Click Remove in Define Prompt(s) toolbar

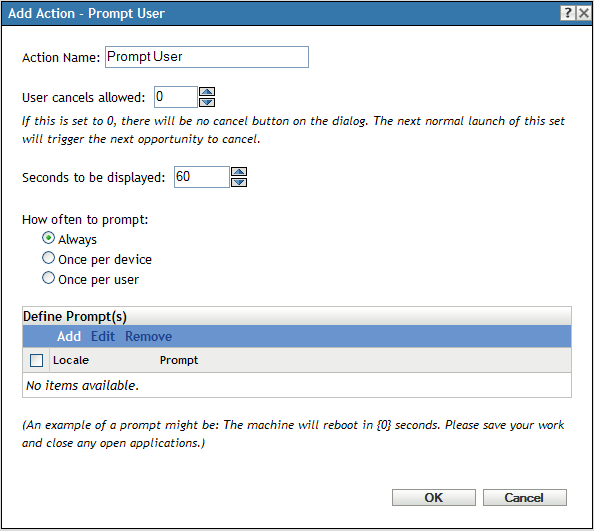tap(148, 336)
